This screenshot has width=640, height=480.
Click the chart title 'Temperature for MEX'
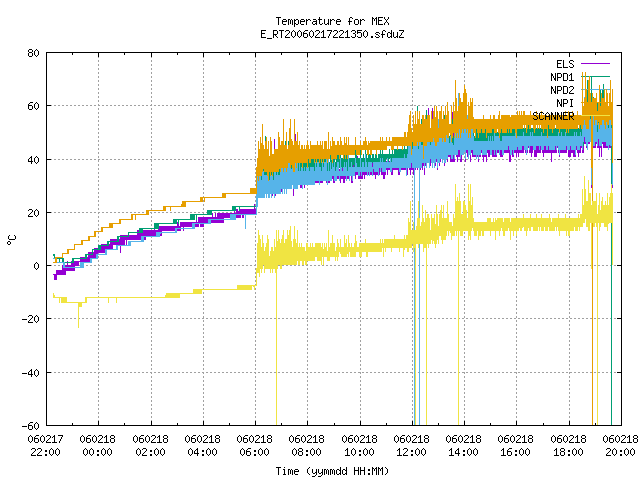[332, 21]
